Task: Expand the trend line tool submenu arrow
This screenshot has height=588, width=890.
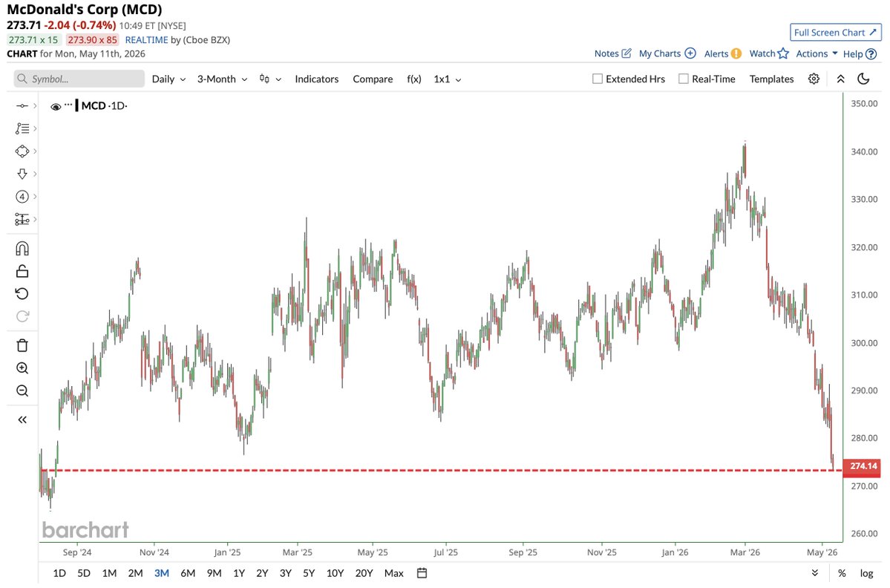Action: click(x=35, y=106)
